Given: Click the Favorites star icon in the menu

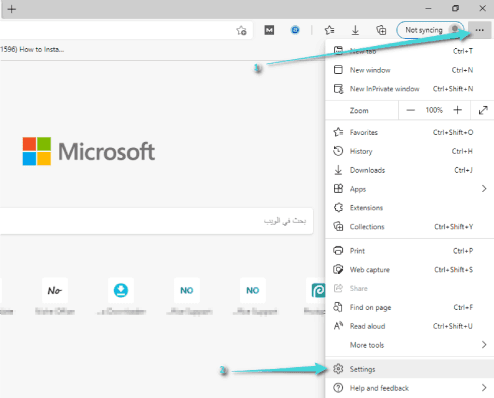Looking at the screenshot, I should (x=338, y=132).
